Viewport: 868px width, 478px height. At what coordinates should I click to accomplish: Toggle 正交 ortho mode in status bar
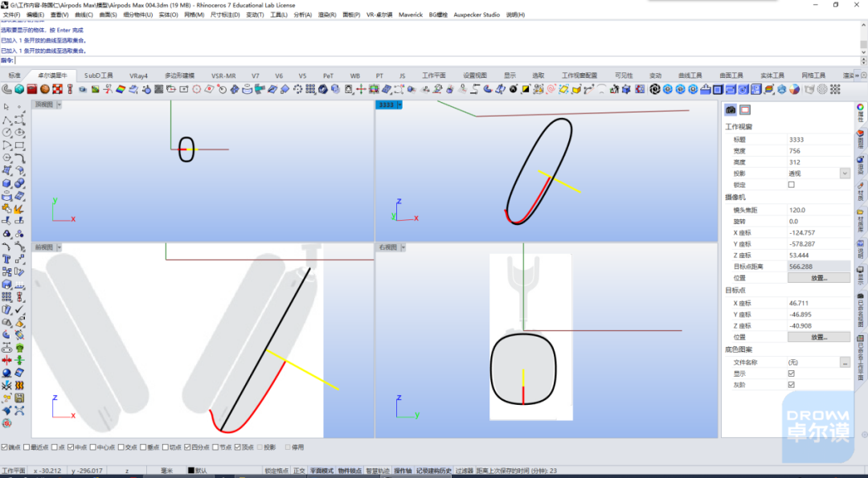(x=299, y=471)
